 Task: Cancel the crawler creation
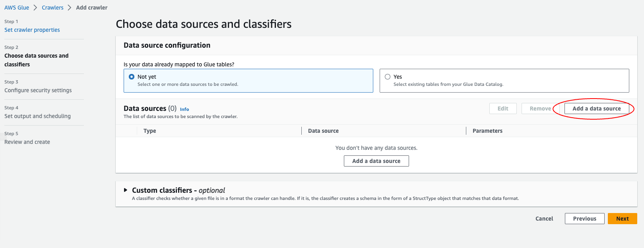[x=544, y=219]
